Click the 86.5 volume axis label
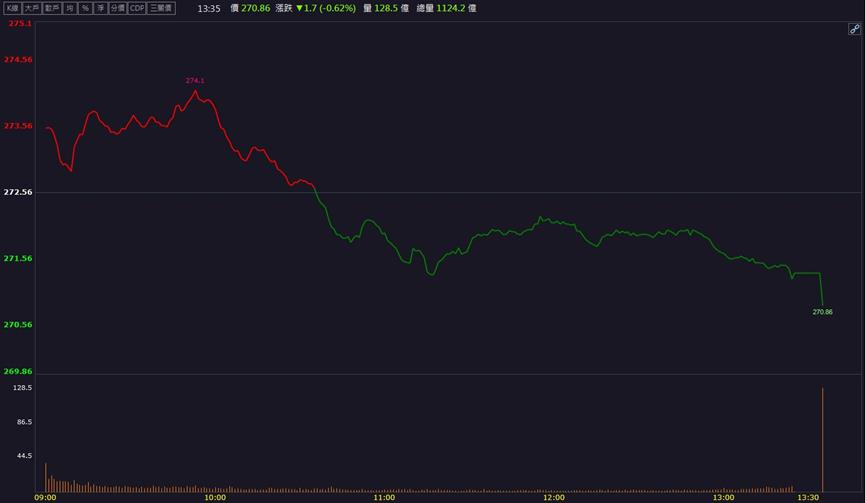 24,422
